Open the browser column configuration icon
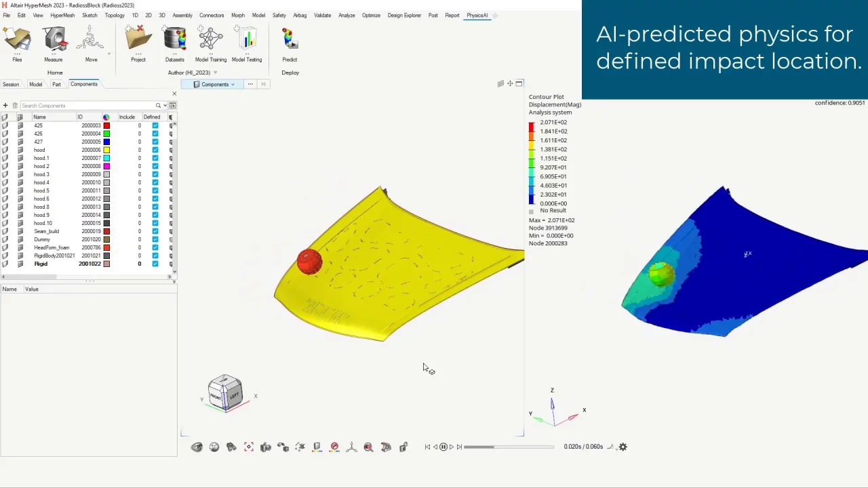868x488 pixels. point(173,106)
